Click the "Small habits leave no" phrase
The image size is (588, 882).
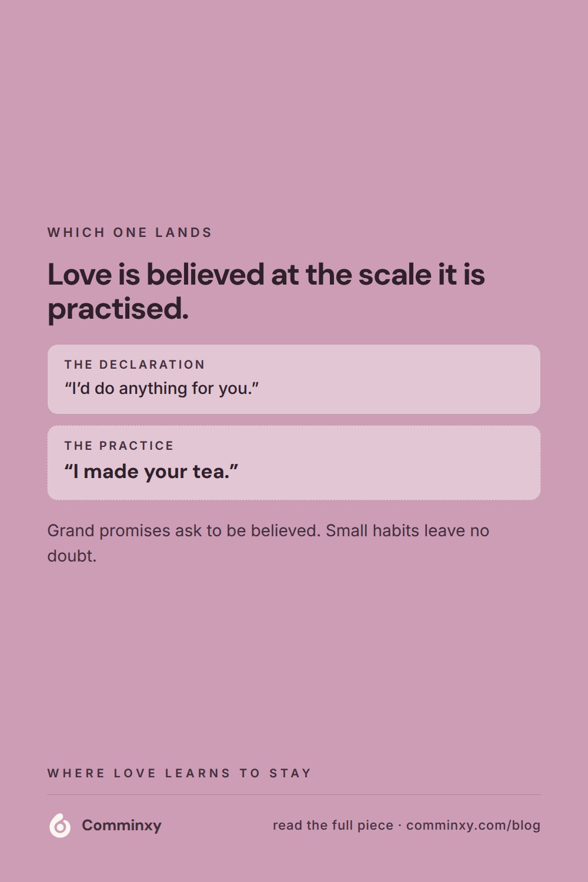407,530
